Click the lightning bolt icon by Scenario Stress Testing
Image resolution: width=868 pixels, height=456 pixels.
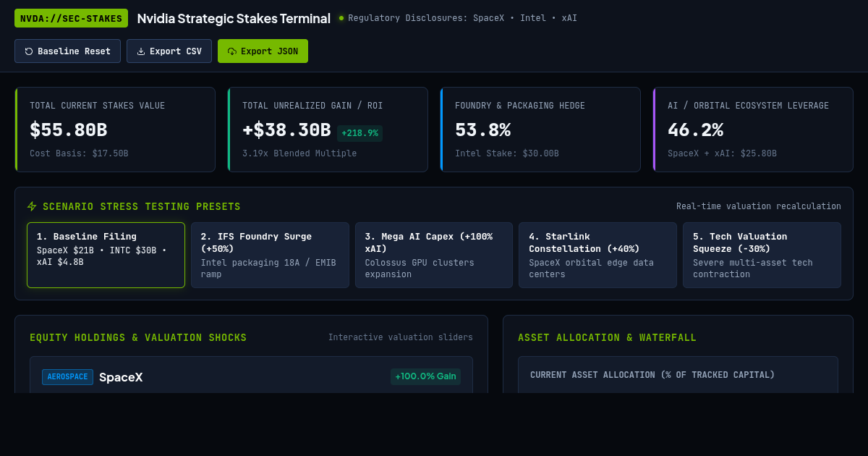32,206
